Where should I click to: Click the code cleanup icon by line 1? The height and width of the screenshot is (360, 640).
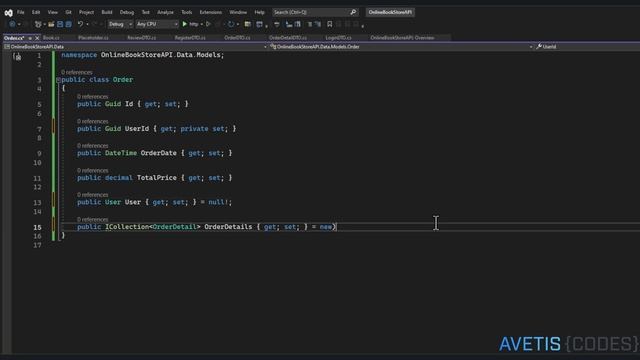coord(17,57)
